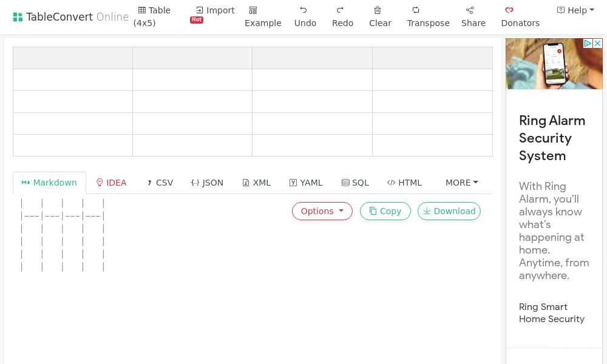Select the YAML format tab
The width and height of the screenshot is (607, 364).
pyautogui.click(x=305, y=183)
